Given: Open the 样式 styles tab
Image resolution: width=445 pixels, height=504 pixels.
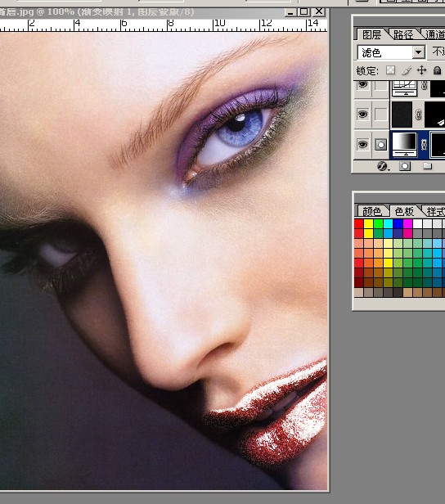Looking at the screenshot, I should (x=435, y=211).
